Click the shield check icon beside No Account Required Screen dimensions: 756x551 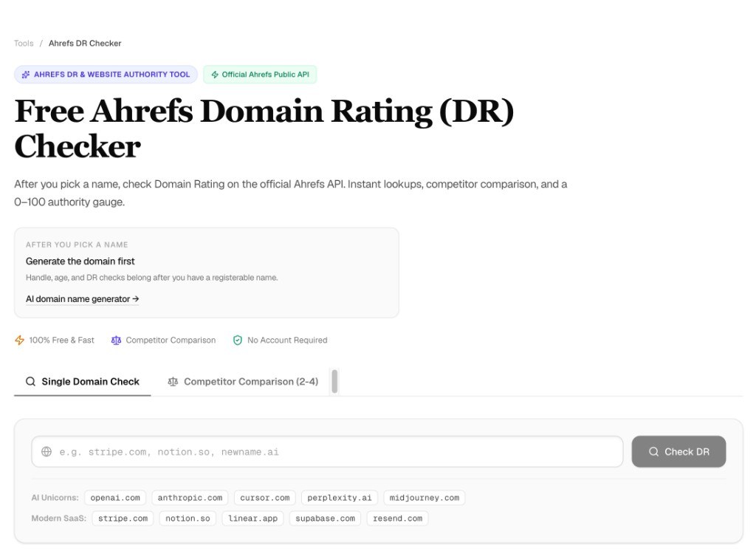pyautogui.click(x=238, y=340)
